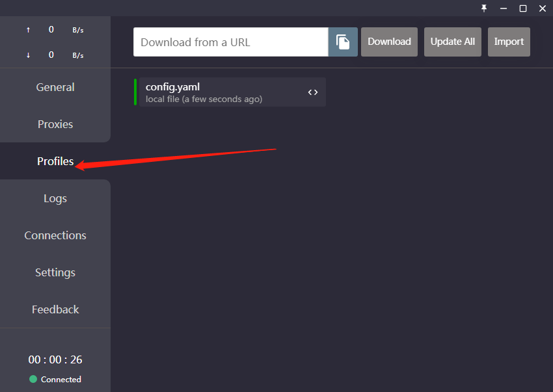Switch to the Proxies section
Image resolution: width=553 pixels, height=392 pixels.
pos(55,124)
